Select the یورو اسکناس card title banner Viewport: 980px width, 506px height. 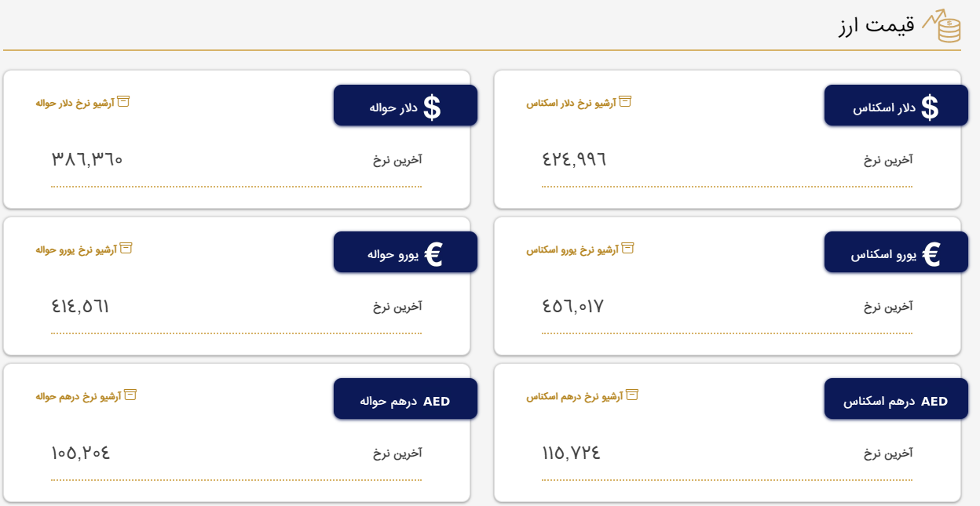click(895, 252)
